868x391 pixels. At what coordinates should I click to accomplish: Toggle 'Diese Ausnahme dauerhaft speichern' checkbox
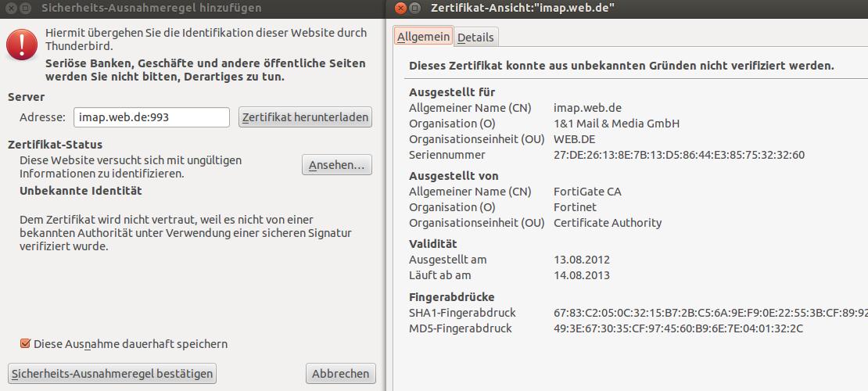click(x=25, y=344)
